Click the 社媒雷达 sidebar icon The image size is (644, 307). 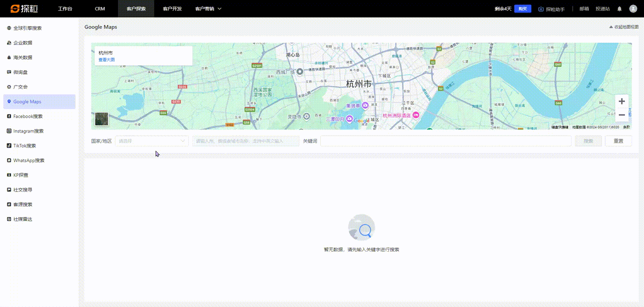(9, 219)
